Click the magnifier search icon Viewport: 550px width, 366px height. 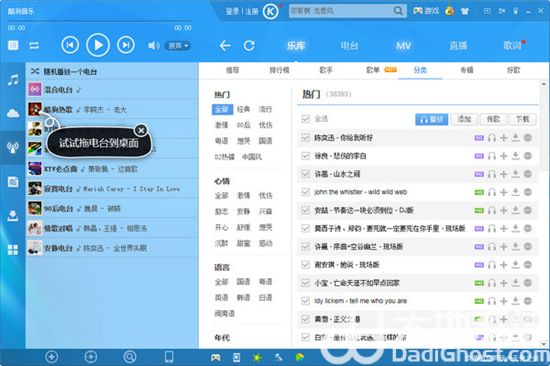click(x=398, y=11)
